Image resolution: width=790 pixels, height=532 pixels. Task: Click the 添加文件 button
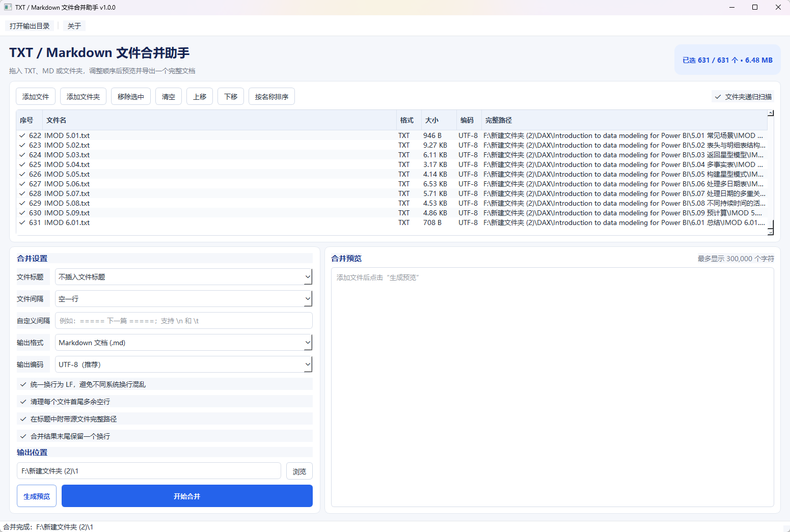tap(36, 97)
